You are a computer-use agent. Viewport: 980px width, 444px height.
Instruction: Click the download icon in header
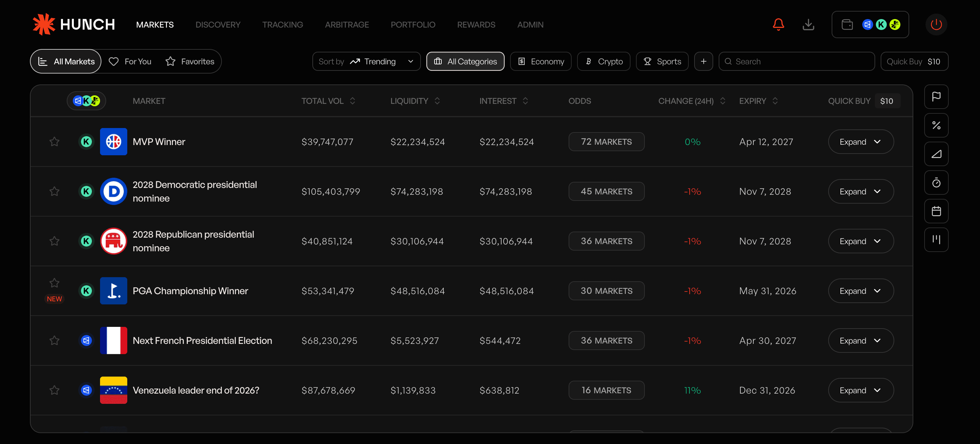pyautogui.click(x=808, y=25)
